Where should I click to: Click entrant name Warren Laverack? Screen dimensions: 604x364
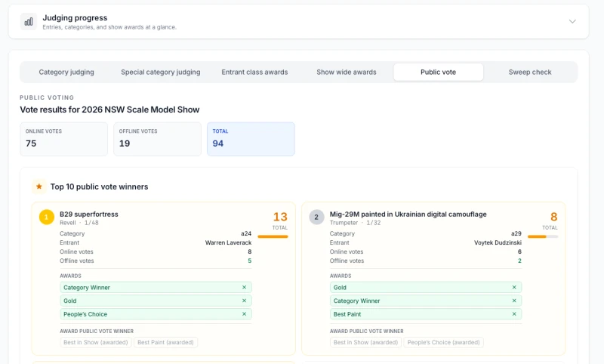pyautogui.click(x=229, y=242)
